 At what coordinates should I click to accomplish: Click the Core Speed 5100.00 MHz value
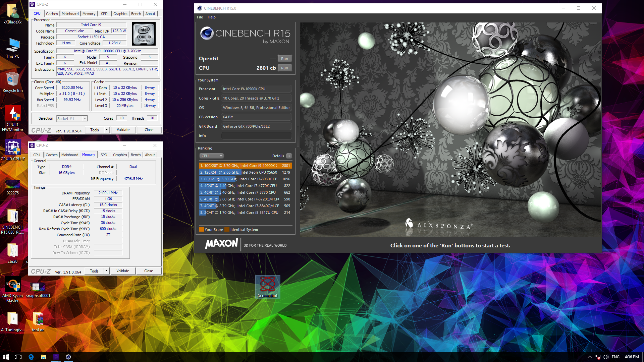pos(72,87)
